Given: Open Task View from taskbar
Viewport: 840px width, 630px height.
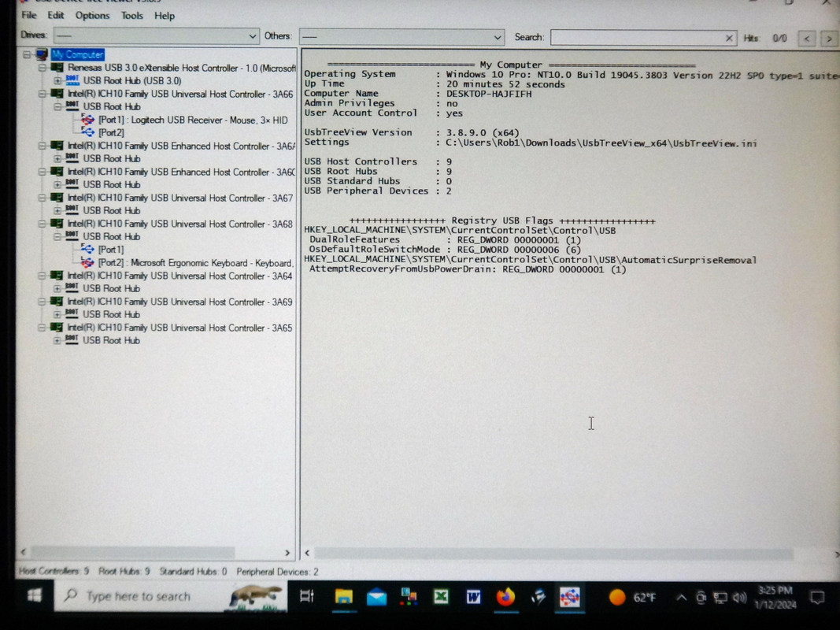Looking at the screenshot, I should (x=307, y=596).
